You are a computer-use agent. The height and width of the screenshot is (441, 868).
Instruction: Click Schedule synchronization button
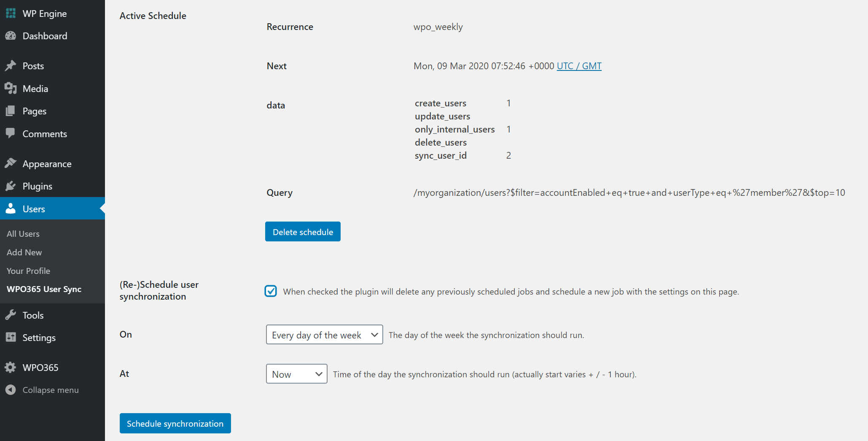[175, 423]
